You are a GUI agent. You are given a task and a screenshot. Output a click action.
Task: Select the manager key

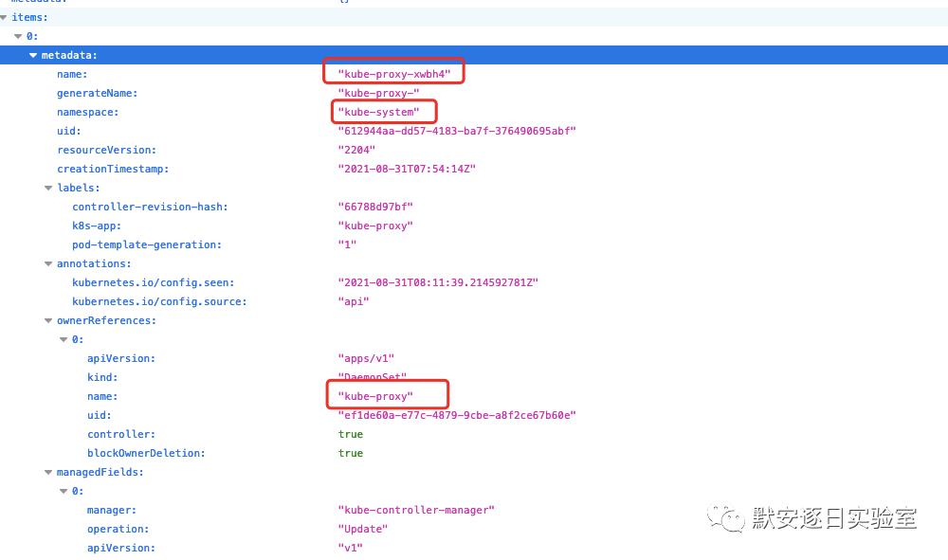point(112,510)
